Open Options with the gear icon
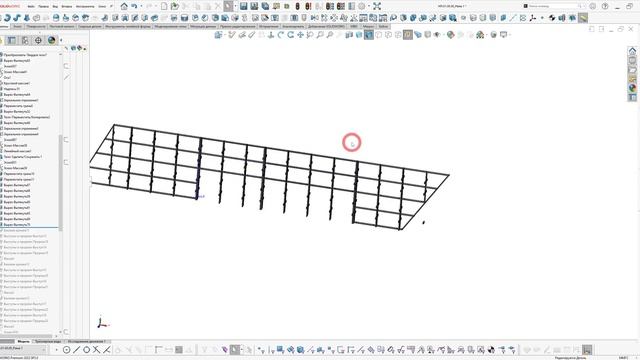640x360 pixels. point(362,6)
